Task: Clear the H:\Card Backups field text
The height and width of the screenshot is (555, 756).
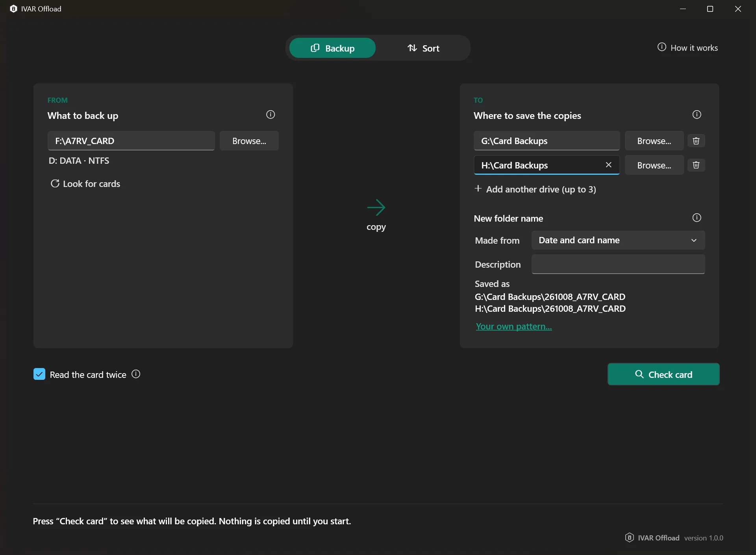Action: [608, 165]
